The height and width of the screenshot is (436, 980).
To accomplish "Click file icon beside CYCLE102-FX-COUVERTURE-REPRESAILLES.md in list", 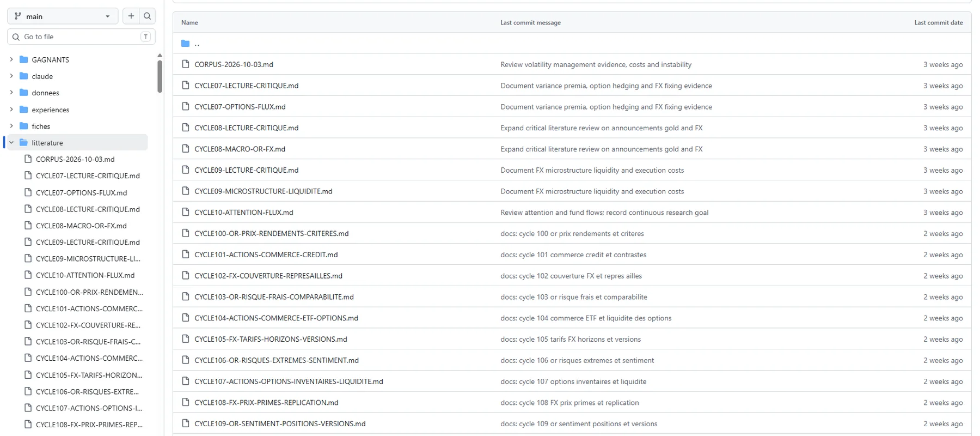I will [x=186, y=276].
